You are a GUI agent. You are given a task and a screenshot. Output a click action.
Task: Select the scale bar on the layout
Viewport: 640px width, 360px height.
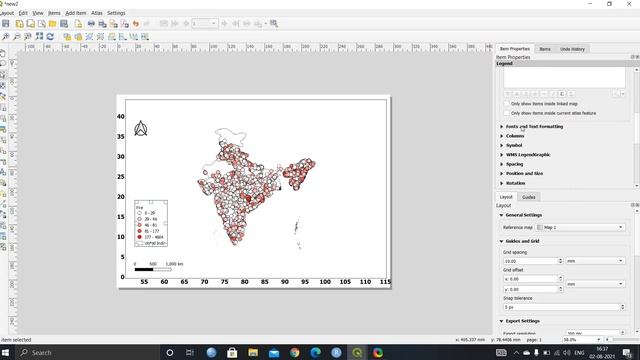pos(159,267)
